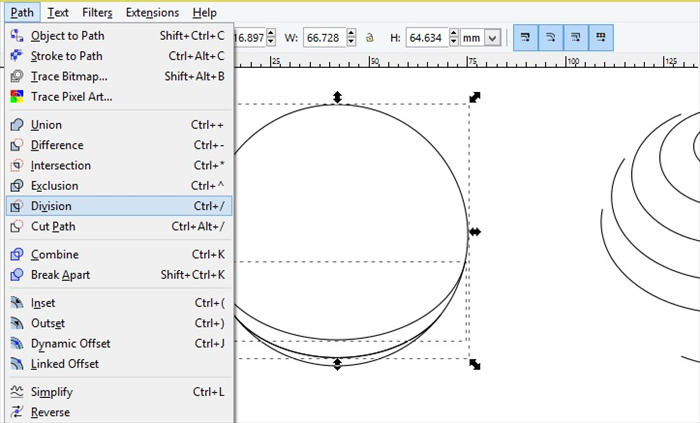Viewport: 700px width, 423px height.
Task: Toggle the first affect toolbar button (scale stroke width)
Action: pyautogui.click(x=525, y=38)
